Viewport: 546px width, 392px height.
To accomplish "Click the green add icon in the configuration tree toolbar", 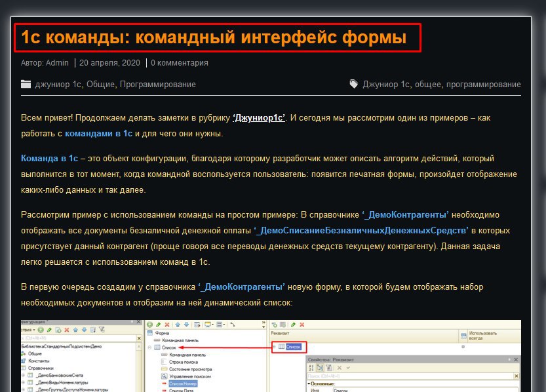I will (x=41, y=330).
